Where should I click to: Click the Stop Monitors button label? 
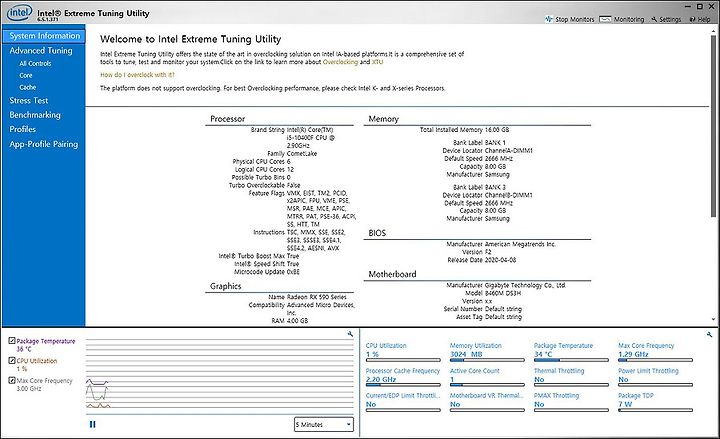click(x=574, y=19)
